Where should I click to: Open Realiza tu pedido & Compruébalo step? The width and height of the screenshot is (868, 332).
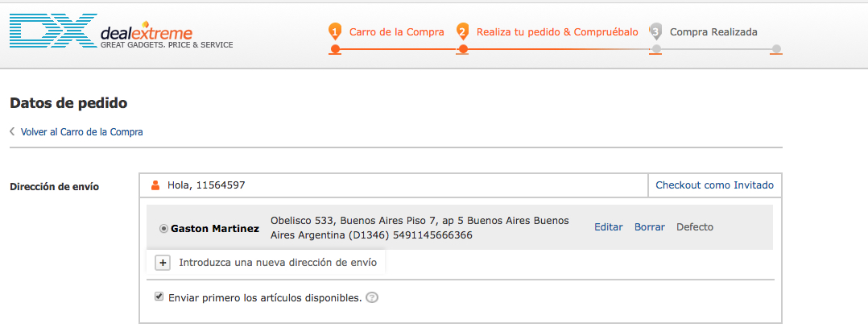[557, 32]
